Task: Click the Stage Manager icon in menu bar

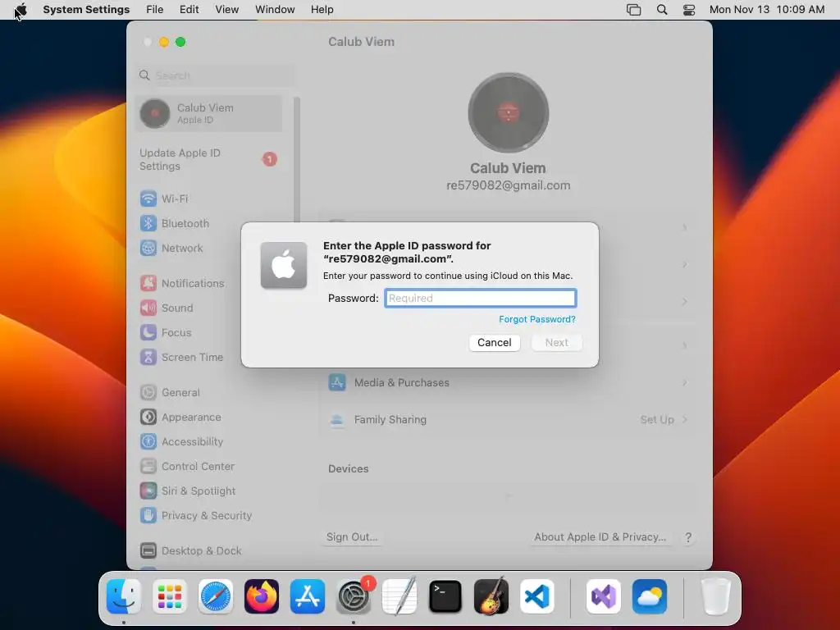Action: click(x=634, y=10)
